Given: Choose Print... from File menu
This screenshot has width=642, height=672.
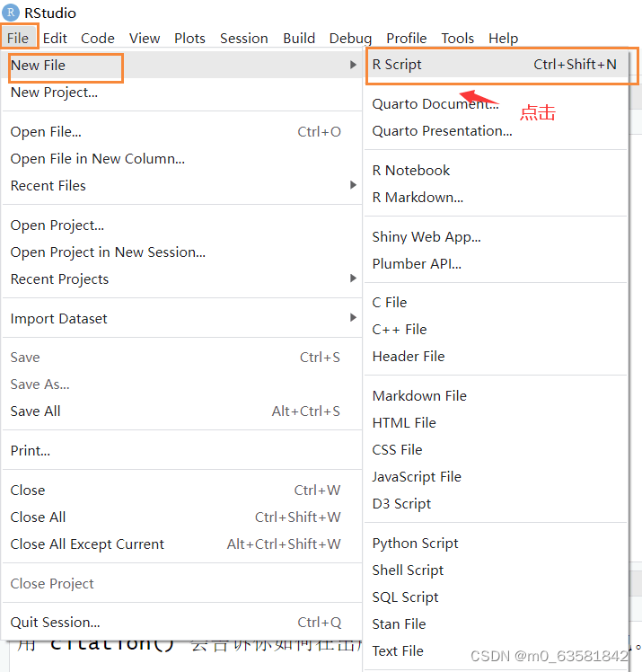Looking at the screenshot, I should pos(182,451).
